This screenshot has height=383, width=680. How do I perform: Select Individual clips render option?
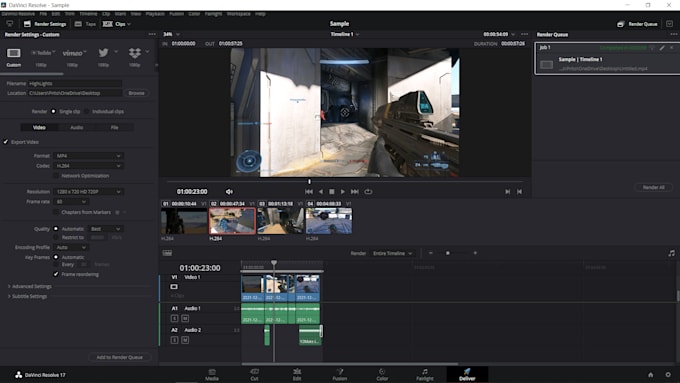(x=87, y=111)
